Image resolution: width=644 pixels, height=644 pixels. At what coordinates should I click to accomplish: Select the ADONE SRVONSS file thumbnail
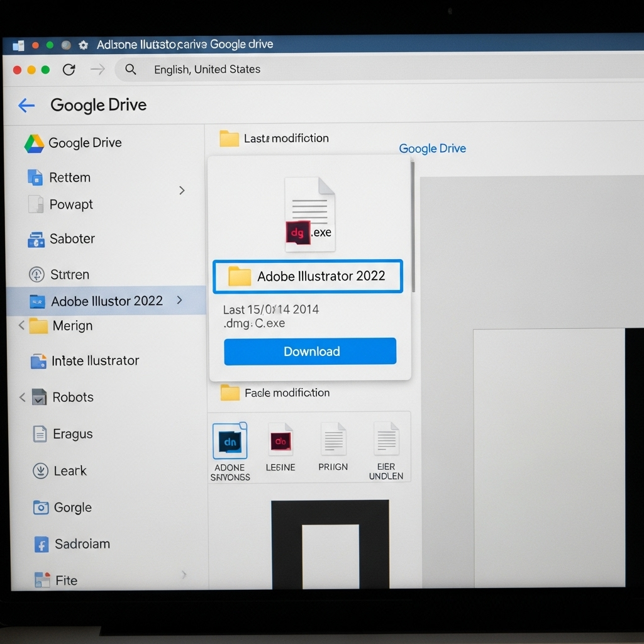(x=230, y=451)
